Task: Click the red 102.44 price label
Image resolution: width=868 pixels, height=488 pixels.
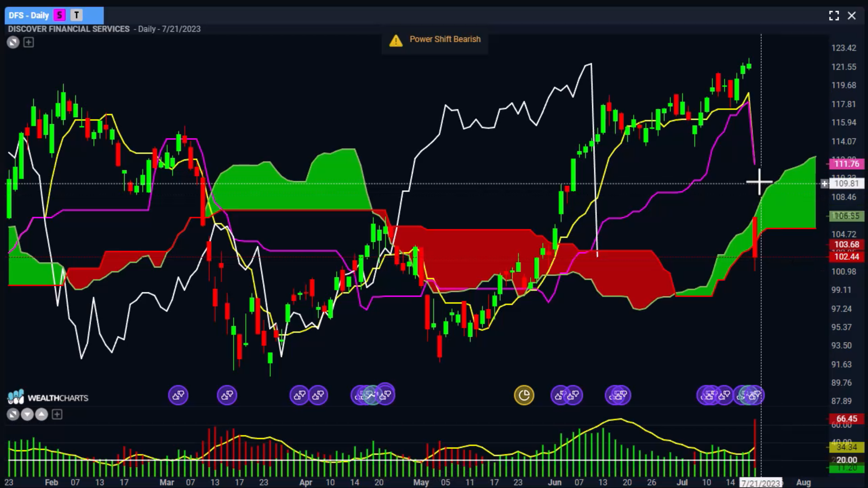Action: coord(846,257)
